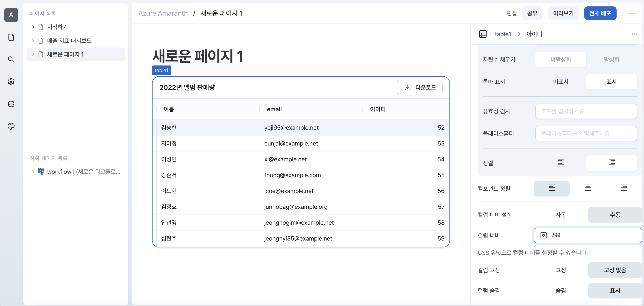Click name cell 김정호
644x306 pixels.
208,207
